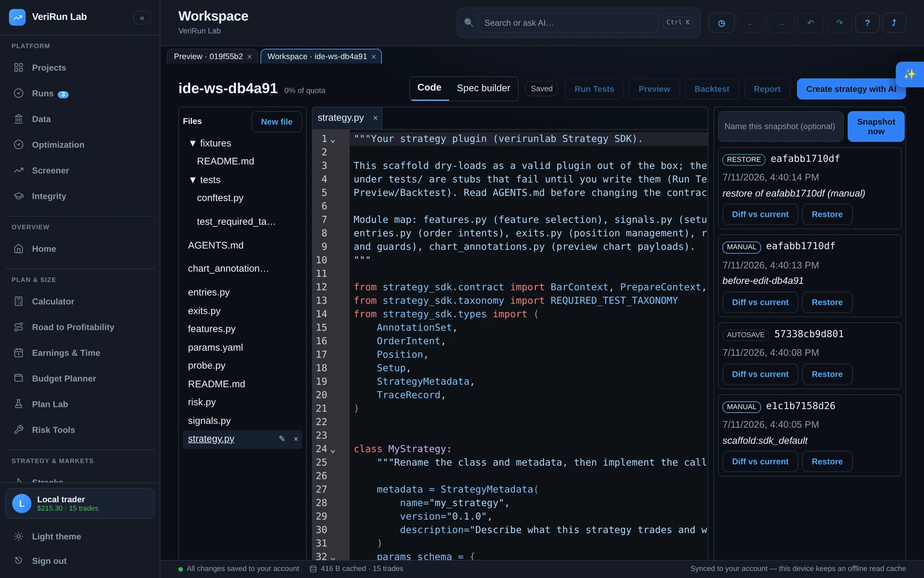Switch to Light theme
This screenshot has height=578, width=924.
pos(80,536)
